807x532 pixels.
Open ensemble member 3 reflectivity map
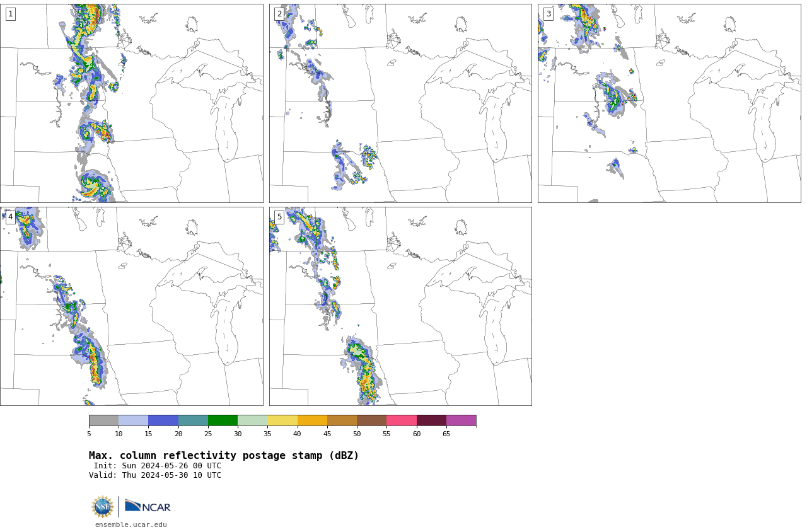pos(669,103)
